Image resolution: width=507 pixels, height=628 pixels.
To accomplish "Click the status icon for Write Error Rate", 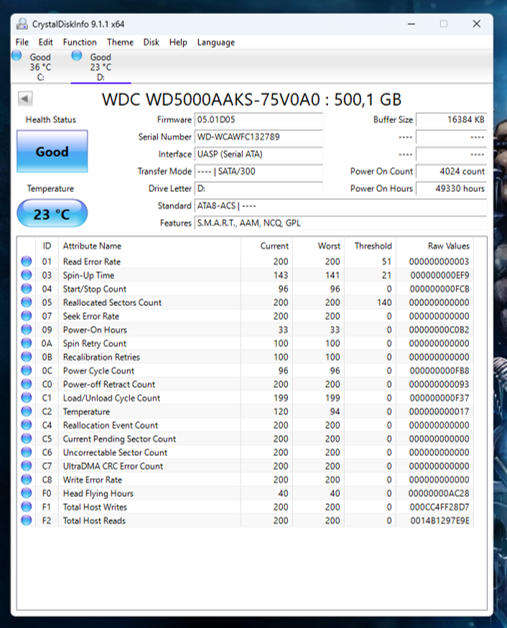I will [26, 479].
